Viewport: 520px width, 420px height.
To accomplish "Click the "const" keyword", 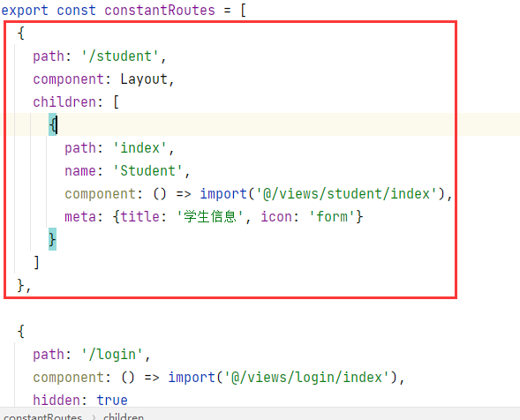I will pos(76,11).
